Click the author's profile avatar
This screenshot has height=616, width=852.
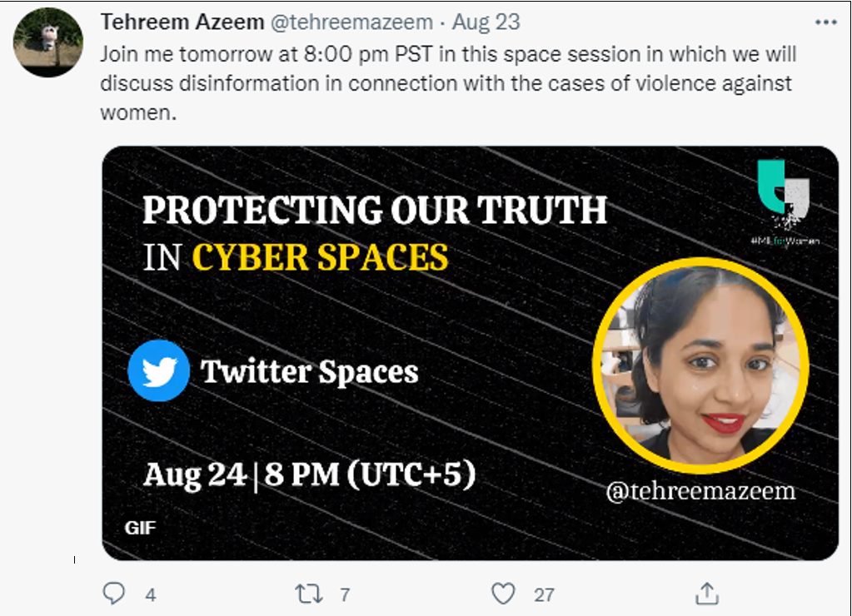[48, 42]
